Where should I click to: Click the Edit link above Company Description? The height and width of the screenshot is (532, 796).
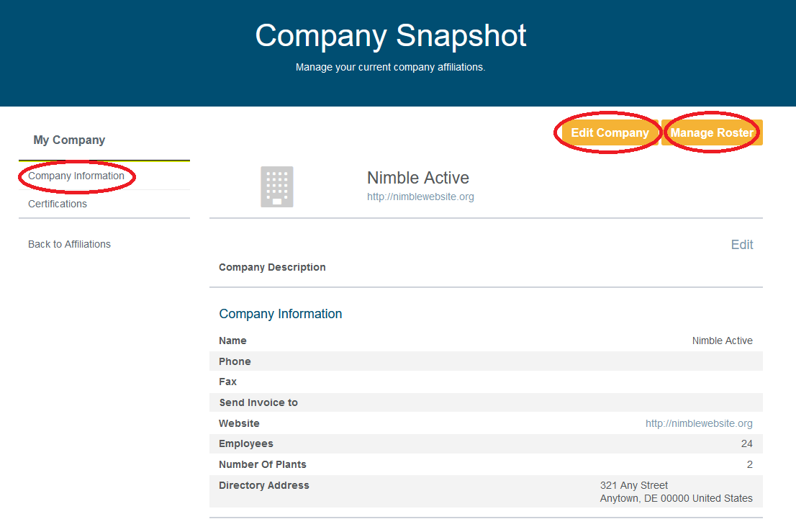(742, 245)
